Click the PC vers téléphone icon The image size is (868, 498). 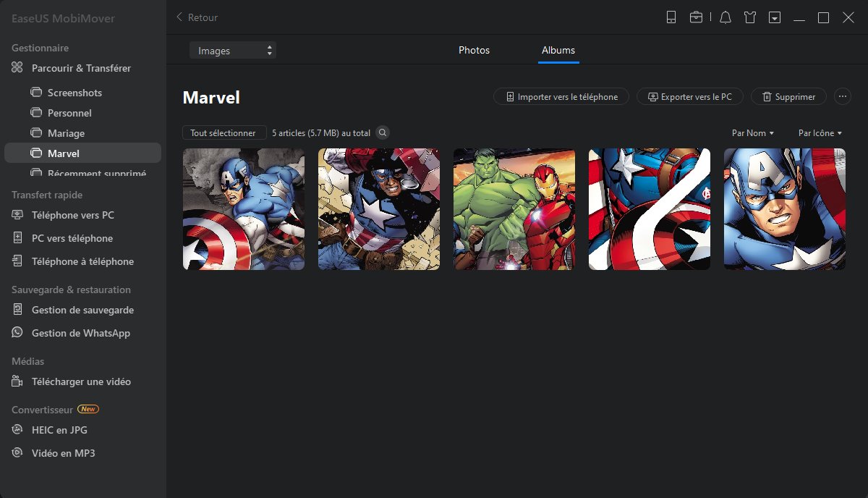click(x=17, y=238)
